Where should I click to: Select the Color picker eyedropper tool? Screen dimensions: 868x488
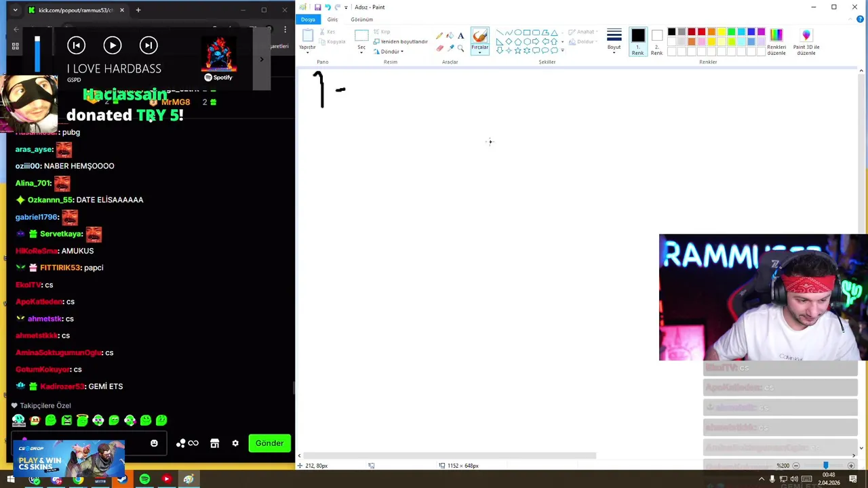(450, 48)
